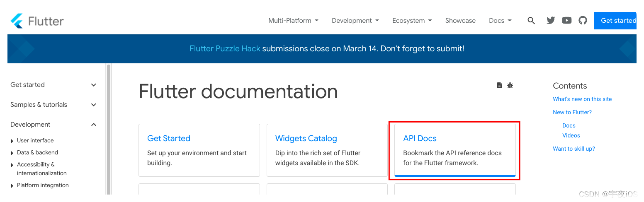Screen dimensions: 644x202
Task: Open Flutter's YouTube channel icon
Action: [x=567, y=20]
